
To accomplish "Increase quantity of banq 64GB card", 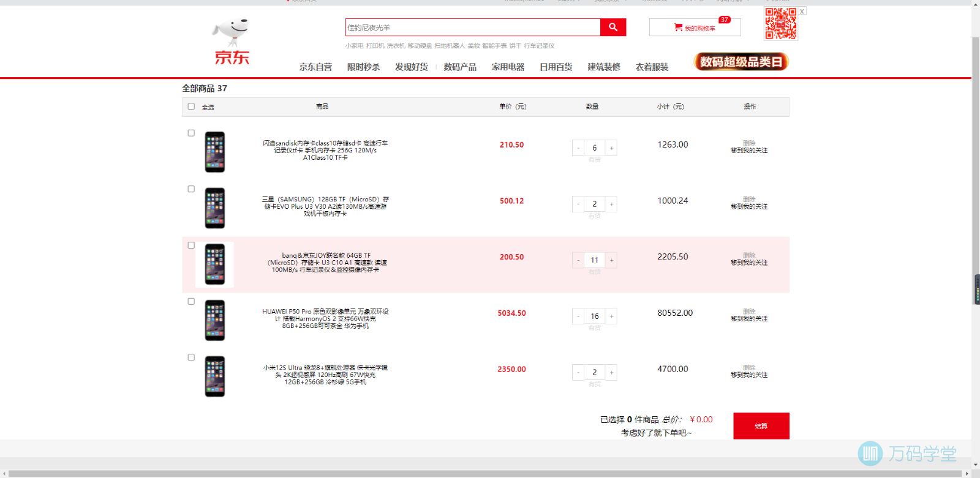I will click(611, 260).
